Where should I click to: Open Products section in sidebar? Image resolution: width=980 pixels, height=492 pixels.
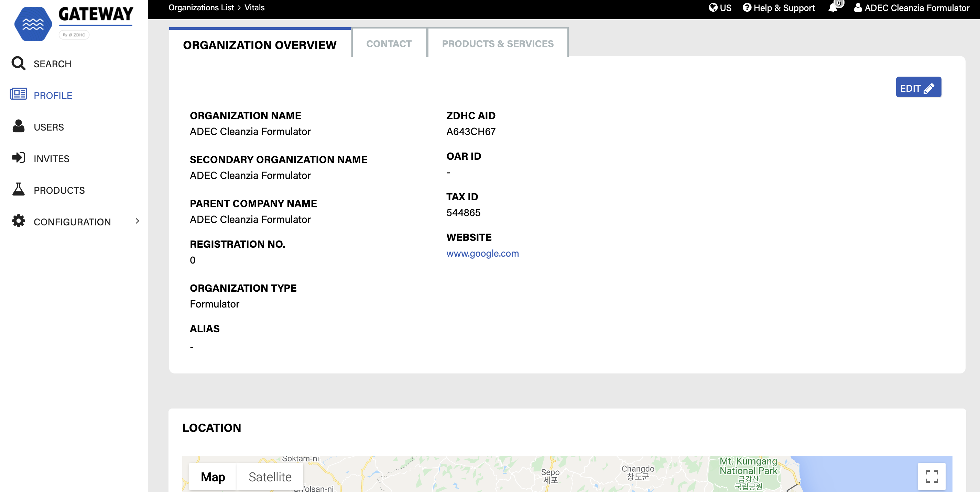coord(59,190)
